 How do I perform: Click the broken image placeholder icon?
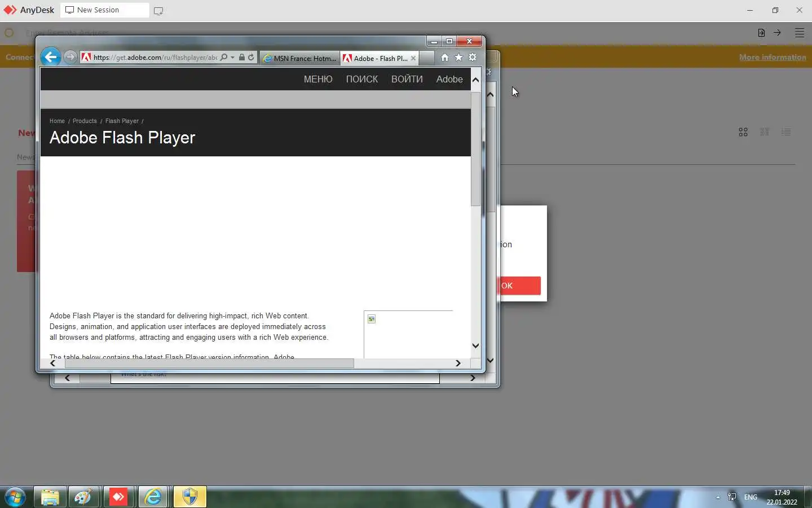(x=372, y=319)
